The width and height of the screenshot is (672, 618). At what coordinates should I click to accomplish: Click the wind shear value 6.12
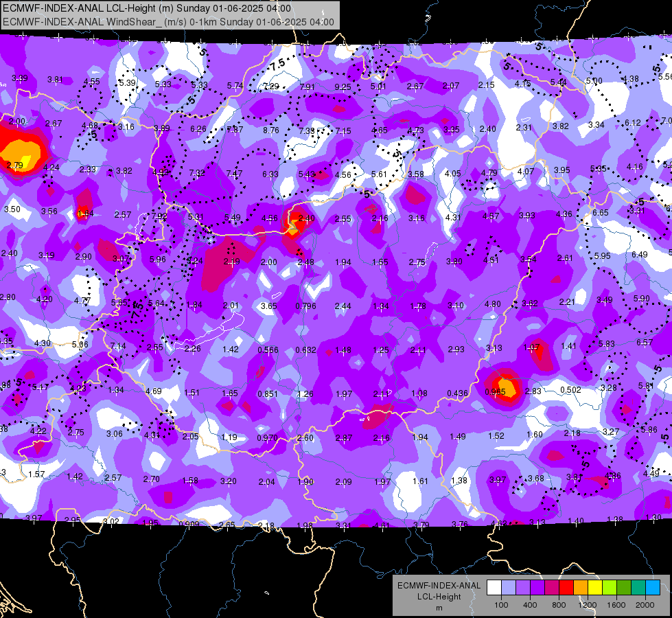pos(633,123)
